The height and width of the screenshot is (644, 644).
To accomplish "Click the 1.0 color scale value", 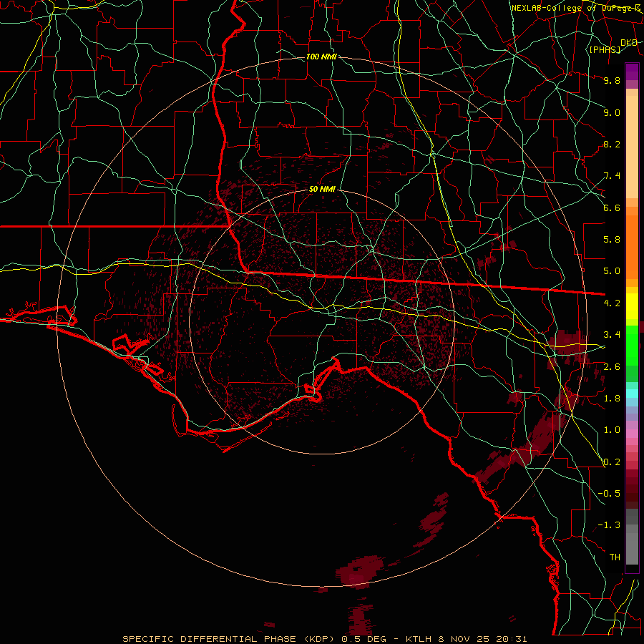I will 612,430.
